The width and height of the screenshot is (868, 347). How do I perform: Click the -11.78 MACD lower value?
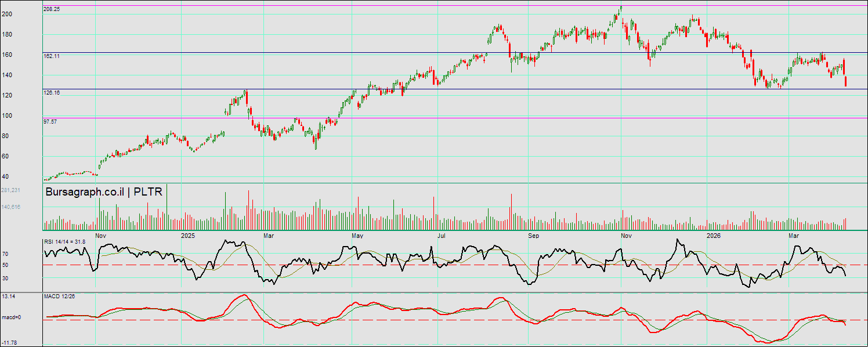click(9, 342)
